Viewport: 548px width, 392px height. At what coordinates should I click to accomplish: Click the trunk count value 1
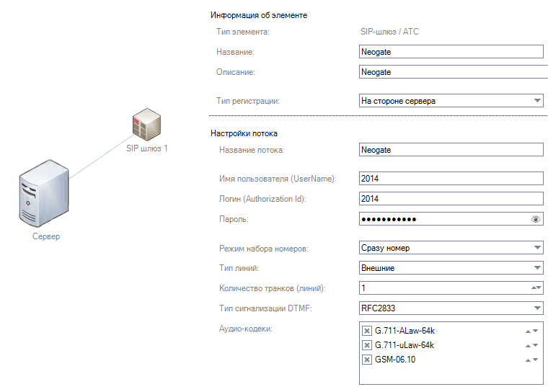[x=363, y=288]
